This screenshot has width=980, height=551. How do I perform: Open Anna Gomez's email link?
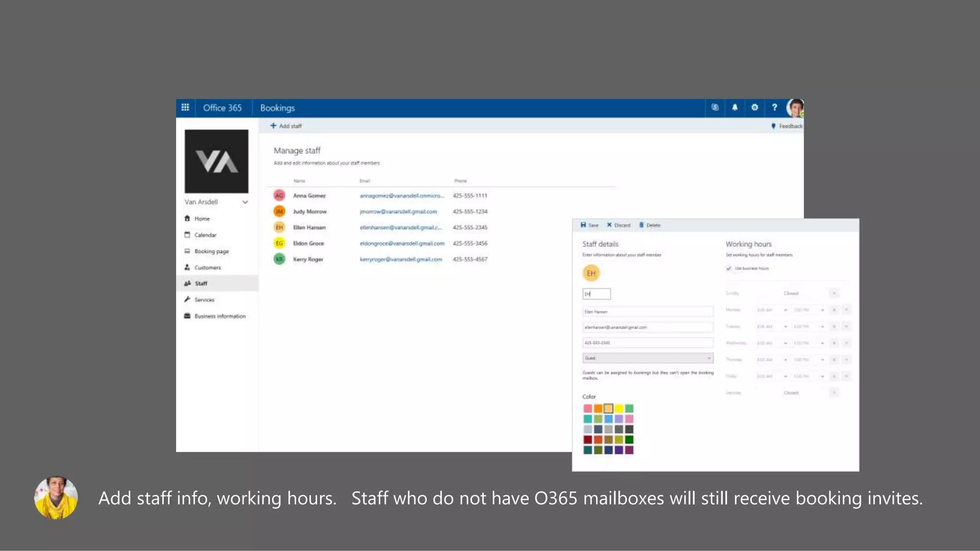pos(401,196)
